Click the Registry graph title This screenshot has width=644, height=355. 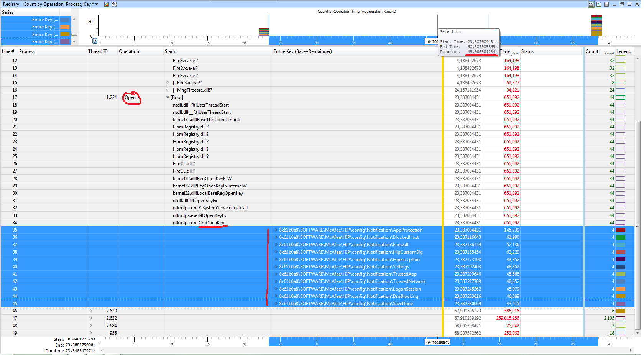click(x=11, y=4)
